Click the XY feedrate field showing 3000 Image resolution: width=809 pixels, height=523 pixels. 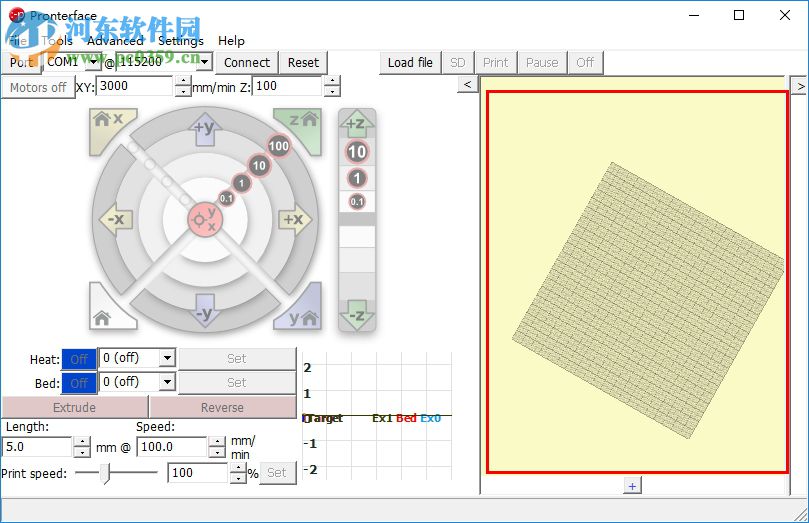tap(136, 86)
